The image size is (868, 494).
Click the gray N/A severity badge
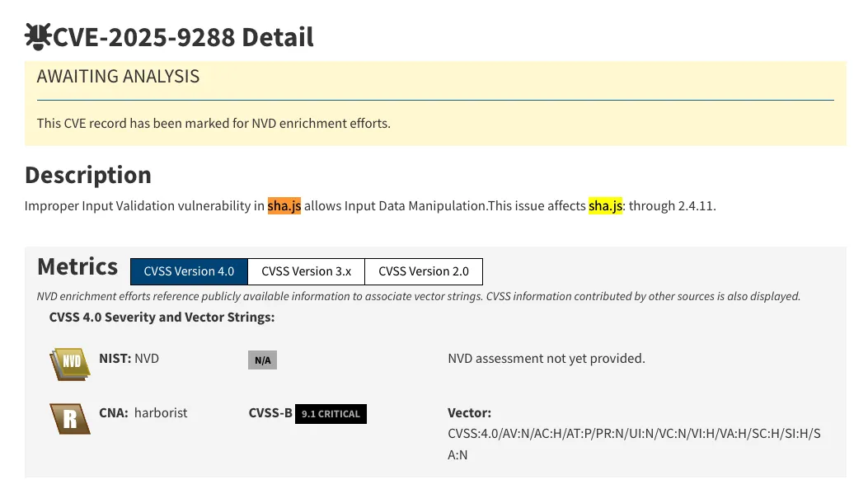(x=262, y=360)
